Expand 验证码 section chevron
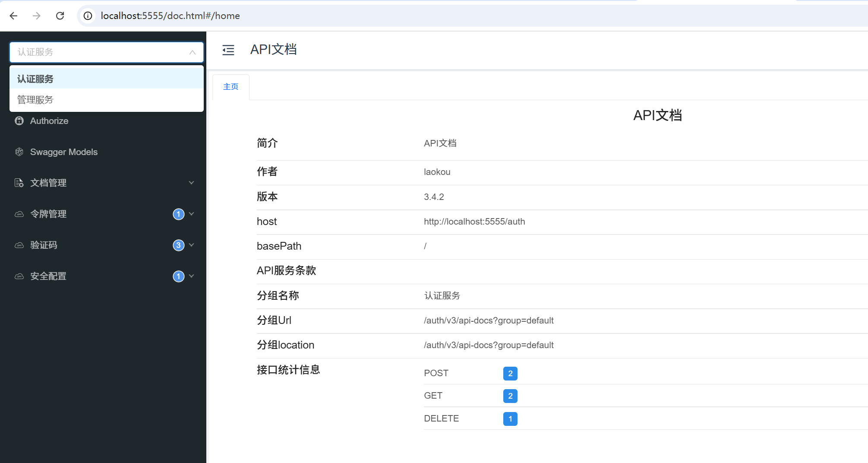Screen dimensions: 868x463 (191, 245)
